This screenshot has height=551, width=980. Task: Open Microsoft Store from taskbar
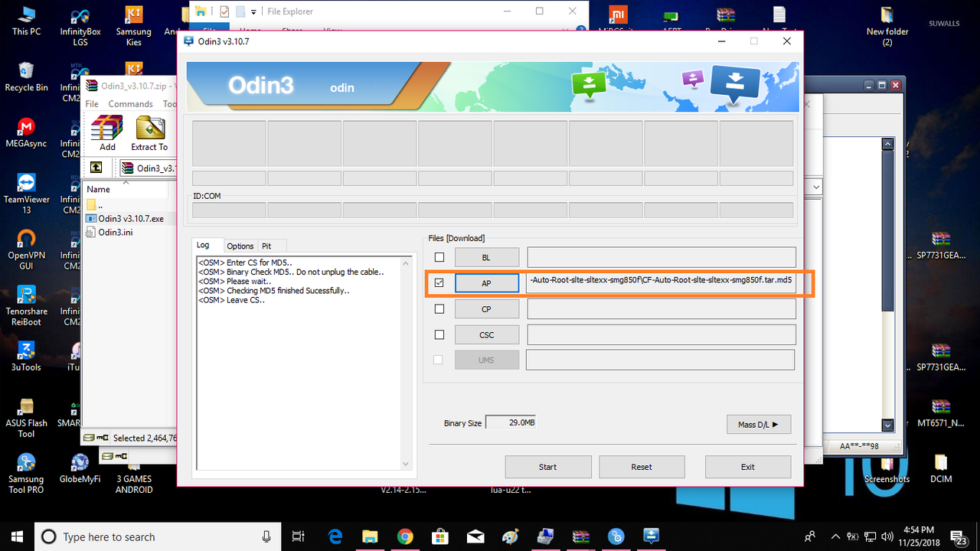pyautogui.click(x=440, y=536)
